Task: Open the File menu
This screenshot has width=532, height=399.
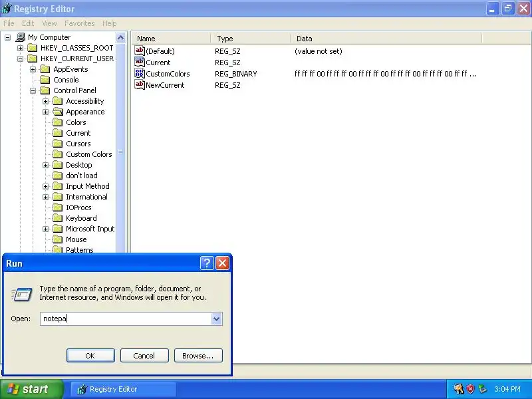Action: click(9, 23)
